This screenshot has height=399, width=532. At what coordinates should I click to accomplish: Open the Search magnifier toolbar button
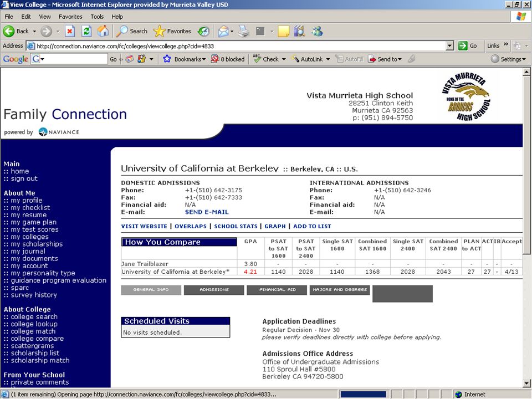click(x=132, y=31)
